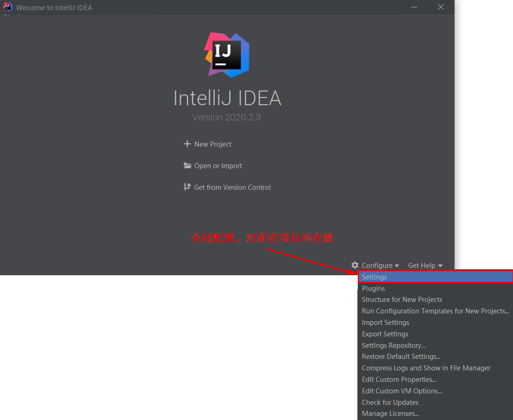
Task: Close the Welcome to IntelliJ IDEA window
Action: 441,7
